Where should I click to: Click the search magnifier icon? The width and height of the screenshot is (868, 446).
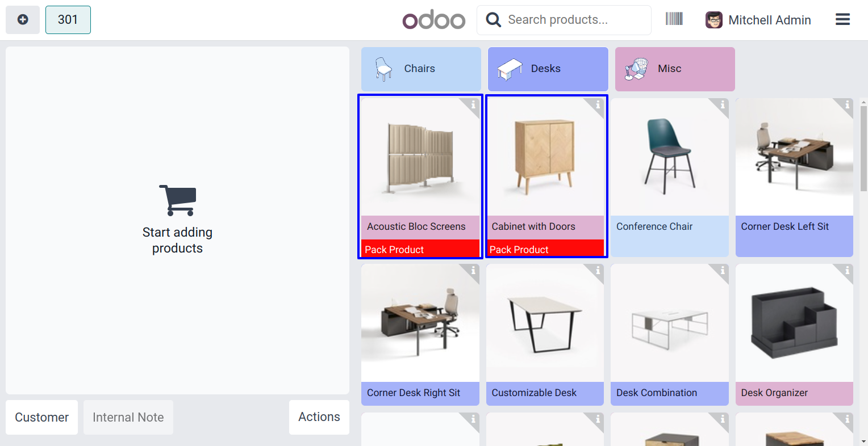click(494, 20)
